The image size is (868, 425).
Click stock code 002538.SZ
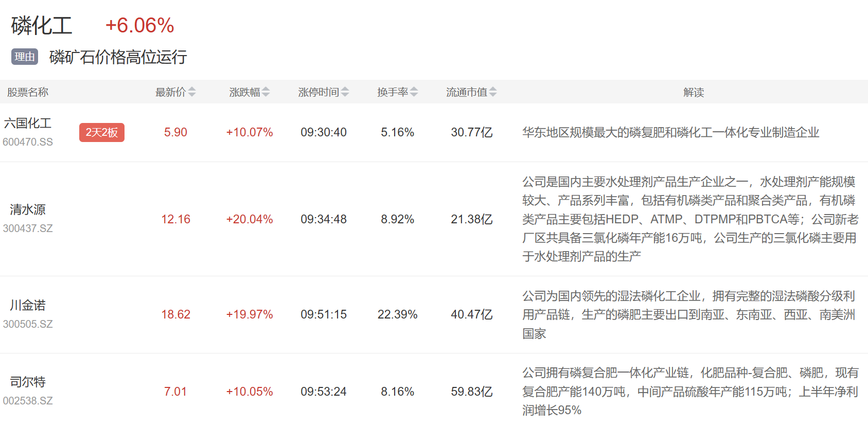[x=28, y=401]
